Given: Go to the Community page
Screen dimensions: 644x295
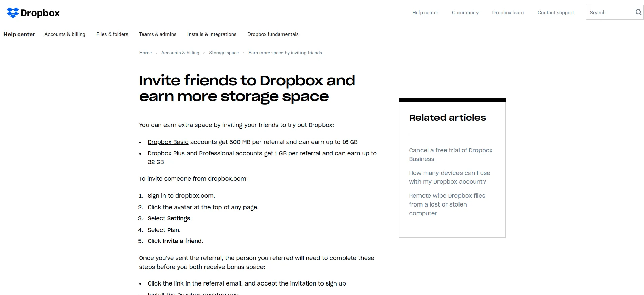Looking at the screenshot, I should pyautogui.click(x=465, y=13).
